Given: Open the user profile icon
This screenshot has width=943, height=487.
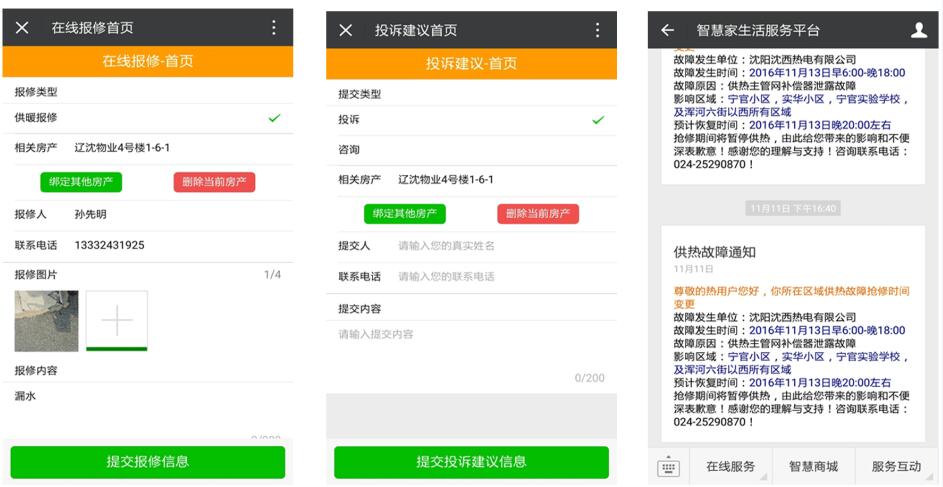Looking at the screenshot, I should pos(919,30).
